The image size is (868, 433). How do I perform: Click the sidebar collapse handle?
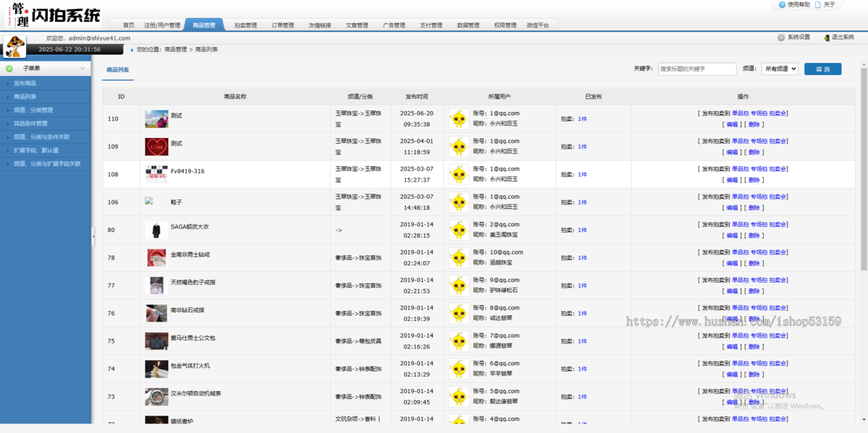[93, 236]
